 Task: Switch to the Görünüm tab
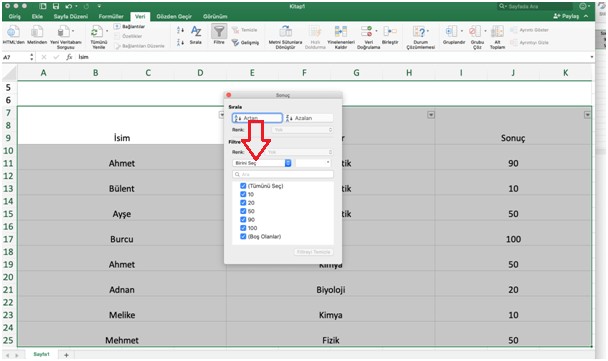[x=215, y=16]
